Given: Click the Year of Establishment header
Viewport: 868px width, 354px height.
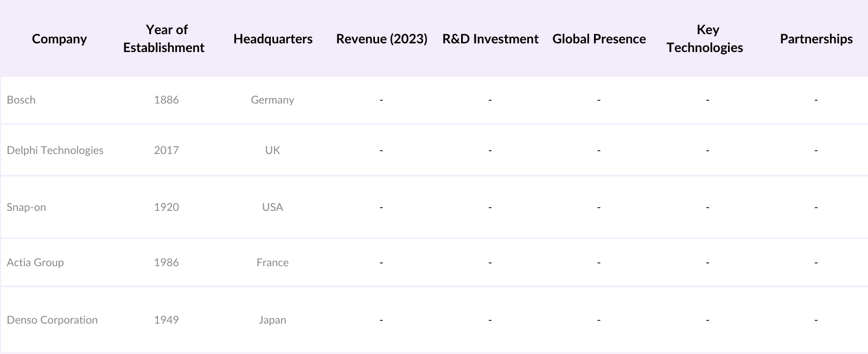Looking at the screenshot, I should click(164, 38).
